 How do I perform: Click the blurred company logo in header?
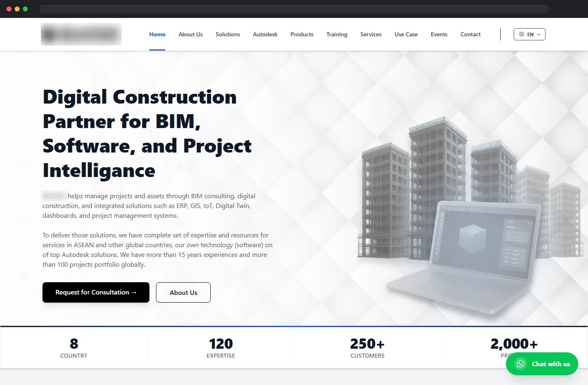point(81,34)
